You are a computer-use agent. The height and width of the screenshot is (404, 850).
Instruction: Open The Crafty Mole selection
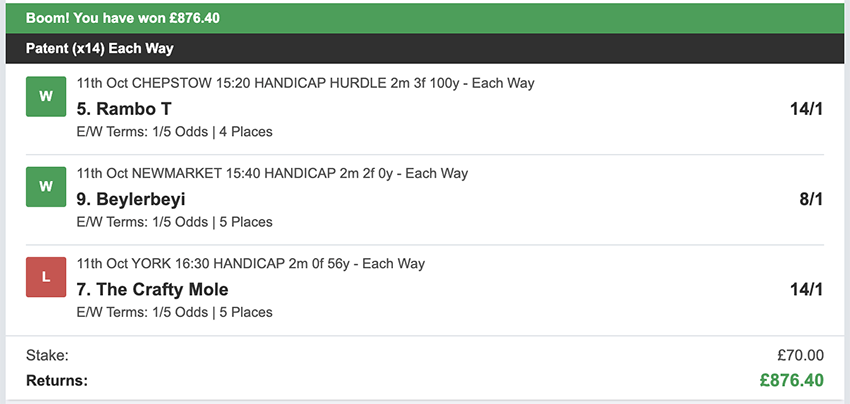(x=153, y=290)
